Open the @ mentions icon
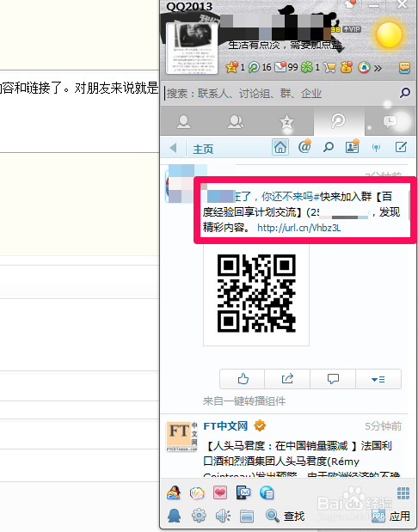Viewport: 418px width, 532px height. 304,147
